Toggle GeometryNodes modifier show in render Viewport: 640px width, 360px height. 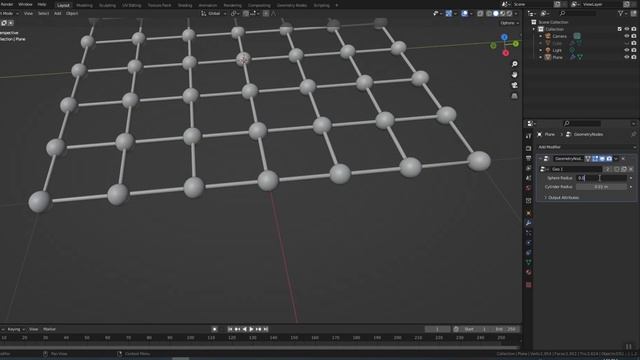(x=609, y=158)
